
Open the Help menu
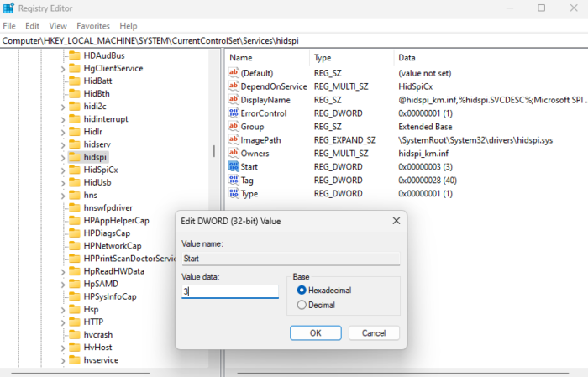[x=129, y=26]
